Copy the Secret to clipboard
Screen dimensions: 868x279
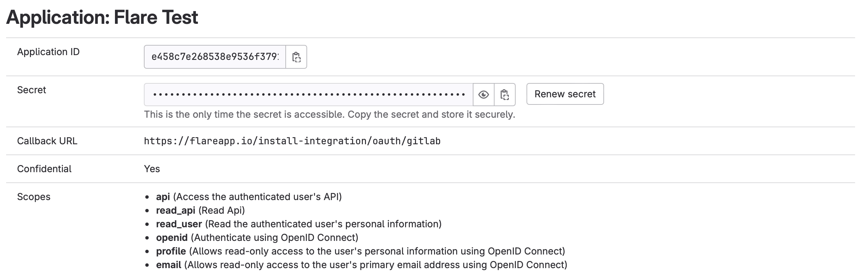click(x=505, y=94)
